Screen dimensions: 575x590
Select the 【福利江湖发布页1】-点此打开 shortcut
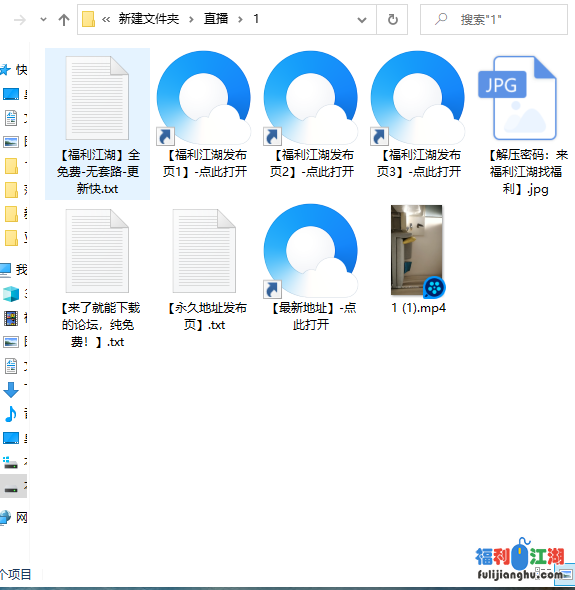tap(204, 115)
